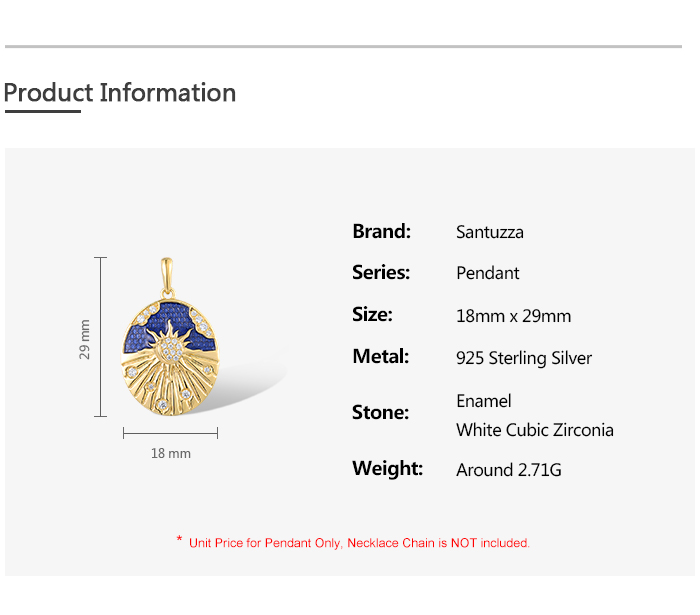The width and height of the screenshot is (700, 615).
Task: Select the 925 Sterling Silver text
Action: [x=524, y=358]
